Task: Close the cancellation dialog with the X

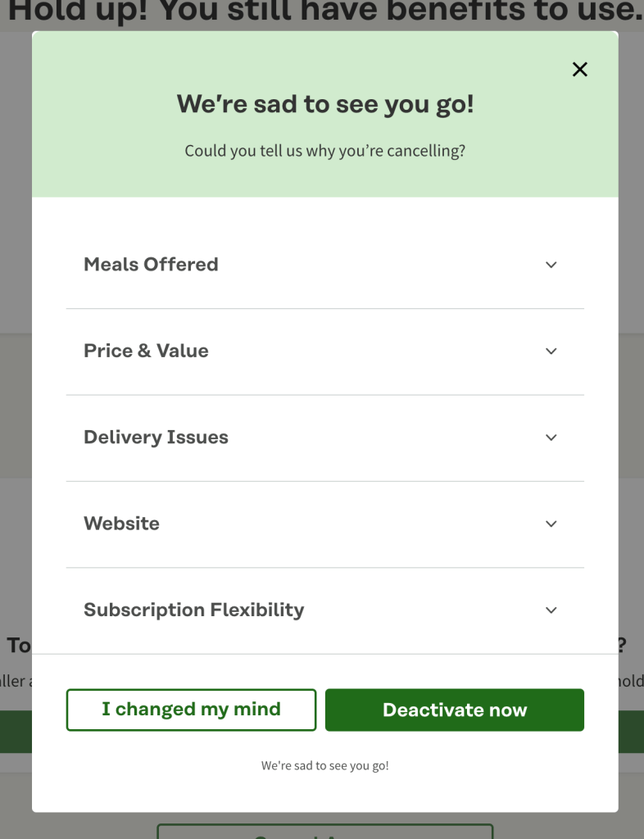Action: coord(580,70)
